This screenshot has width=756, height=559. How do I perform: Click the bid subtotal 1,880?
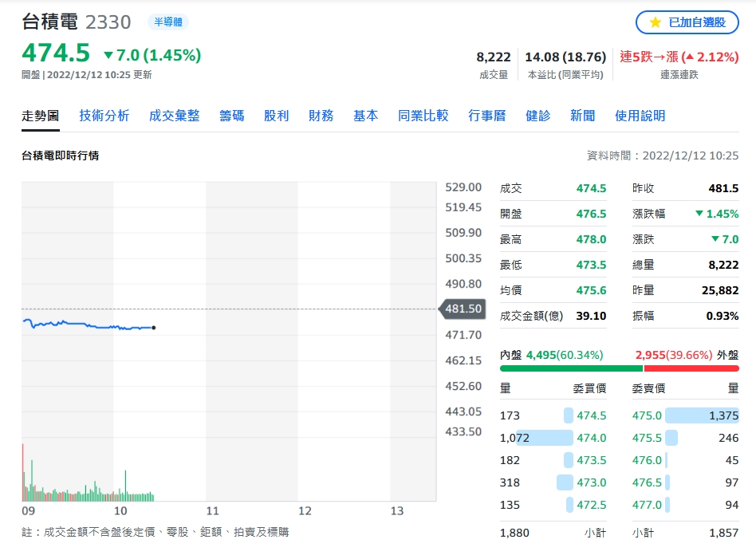(x=514, y=533)
